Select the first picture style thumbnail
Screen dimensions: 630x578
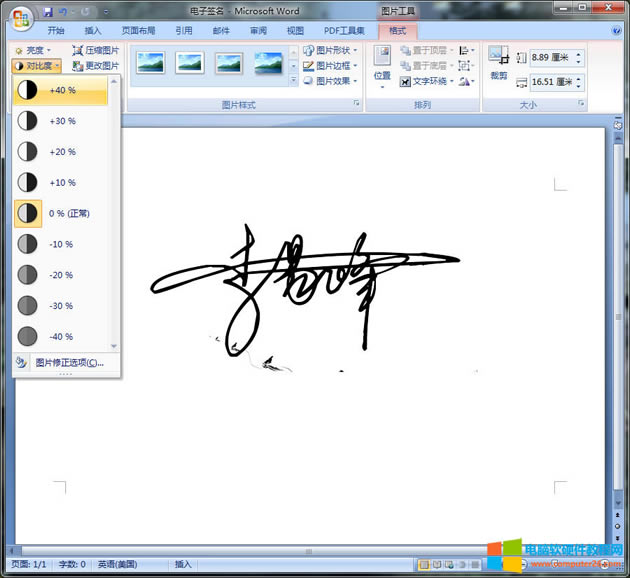click(150, 63)
